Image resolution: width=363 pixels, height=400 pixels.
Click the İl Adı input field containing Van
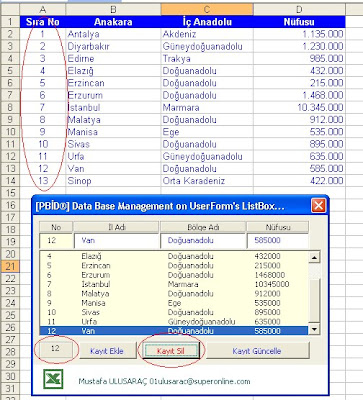click(116, 241)
